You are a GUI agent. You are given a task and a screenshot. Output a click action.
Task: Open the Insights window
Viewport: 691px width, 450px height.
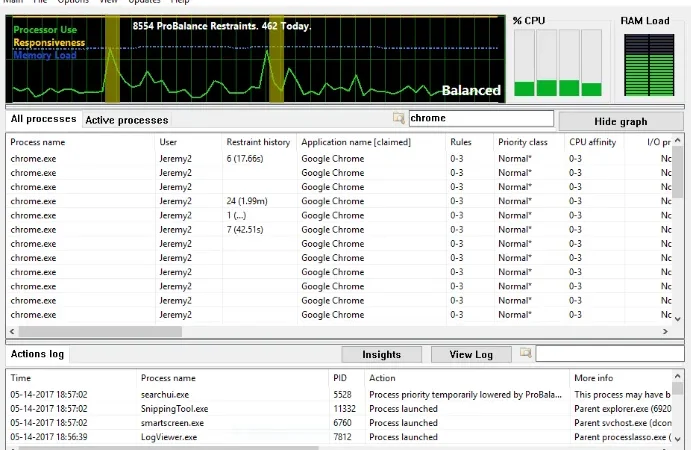coord(381,354)
